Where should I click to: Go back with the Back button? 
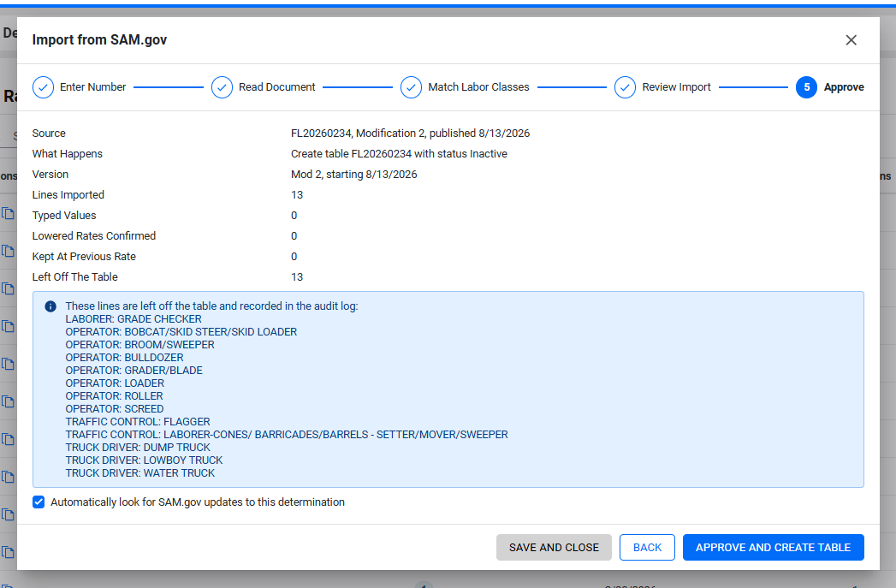[647, 548]
